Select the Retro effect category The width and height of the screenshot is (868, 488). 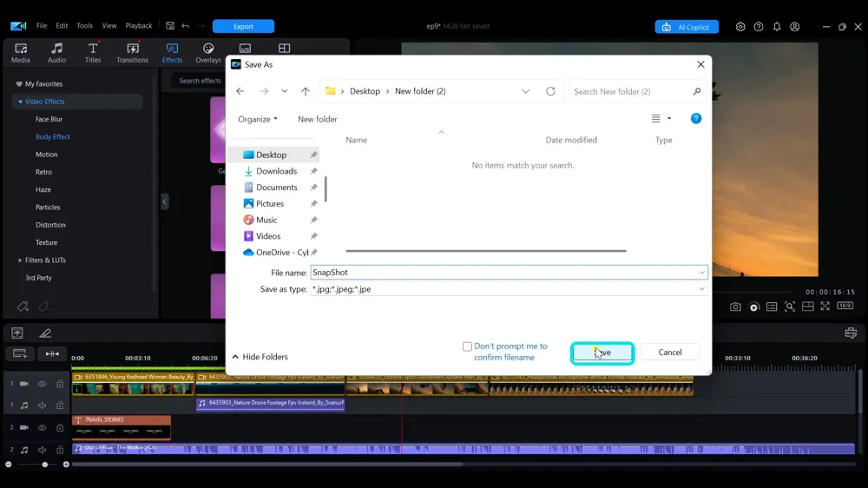pyautogui.click(x=43, y=172)
